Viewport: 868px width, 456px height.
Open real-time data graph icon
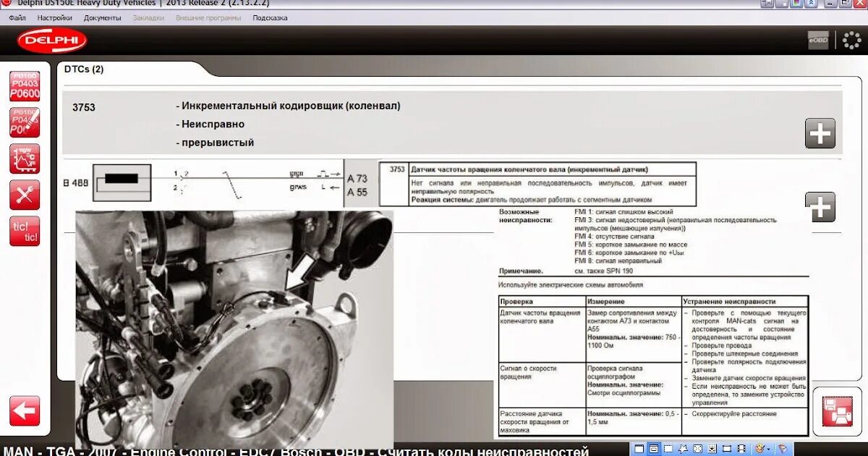pos(25,159)
